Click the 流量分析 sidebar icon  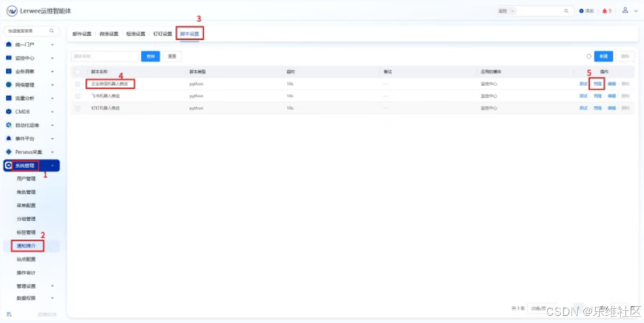[x=8, y=99]
